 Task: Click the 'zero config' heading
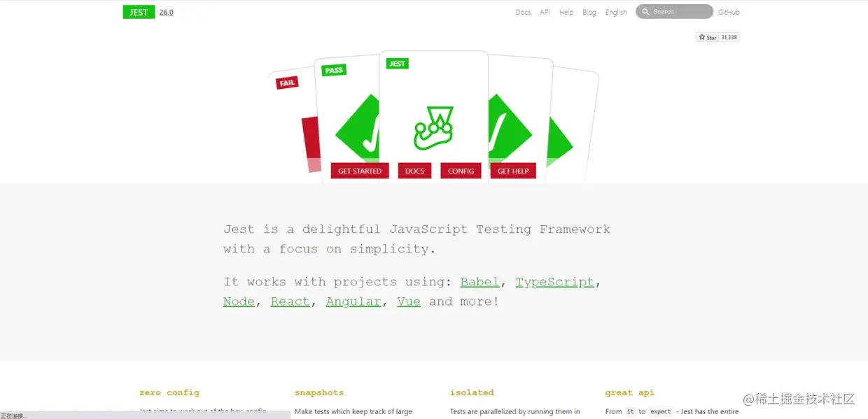click(169, 392)
